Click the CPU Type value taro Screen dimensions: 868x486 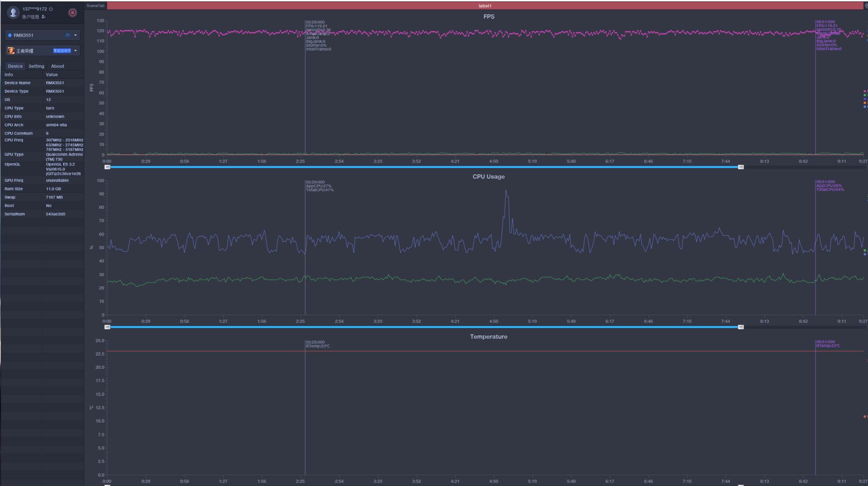point(50,108)
